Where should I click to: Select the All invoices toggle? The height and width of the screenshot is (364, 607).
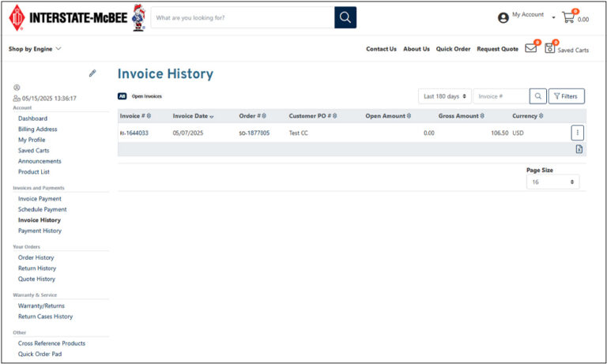[x=122, y=96]
